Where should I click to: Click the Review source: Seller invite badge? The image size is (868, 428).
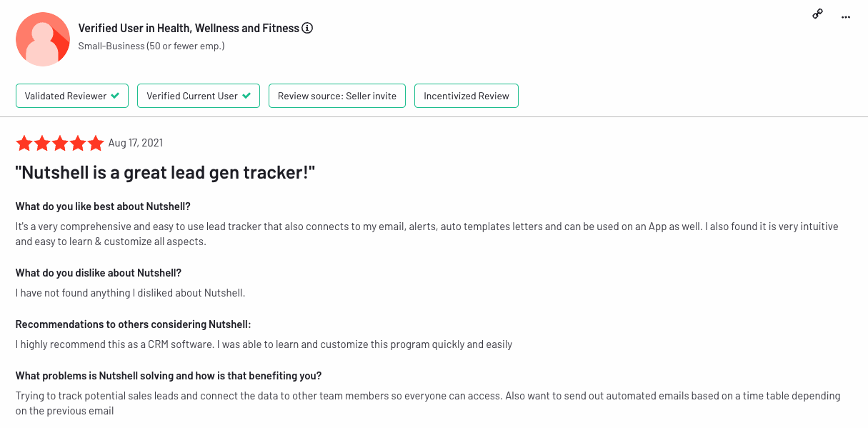[337, 96]
